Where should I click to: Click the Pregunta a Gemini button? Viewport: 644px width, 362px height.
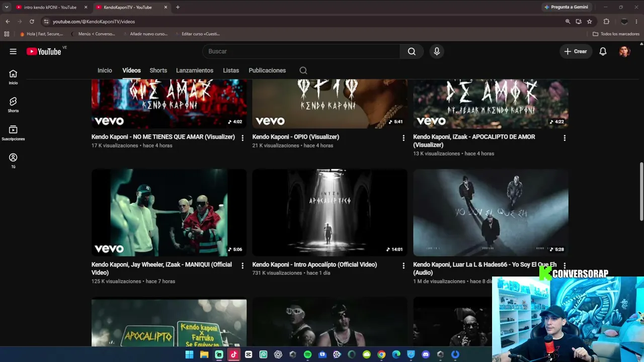(x=566, y=7)
